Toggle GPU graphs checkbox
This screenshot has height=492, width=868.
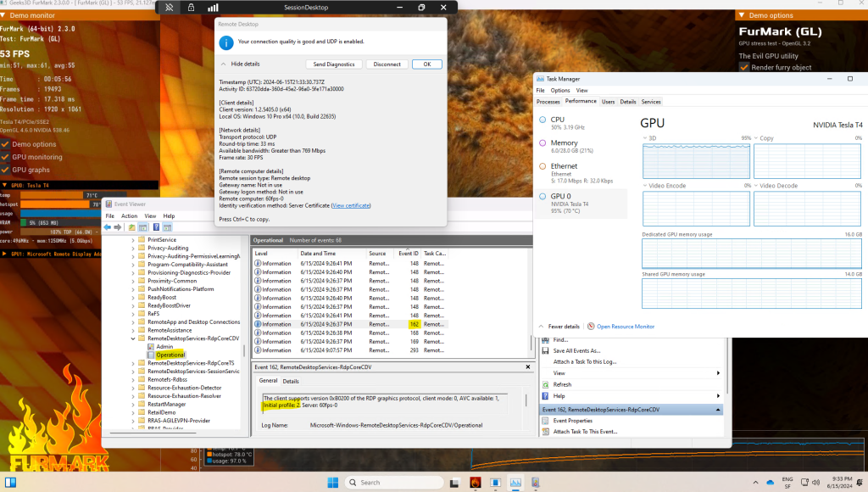click(6, 171)
